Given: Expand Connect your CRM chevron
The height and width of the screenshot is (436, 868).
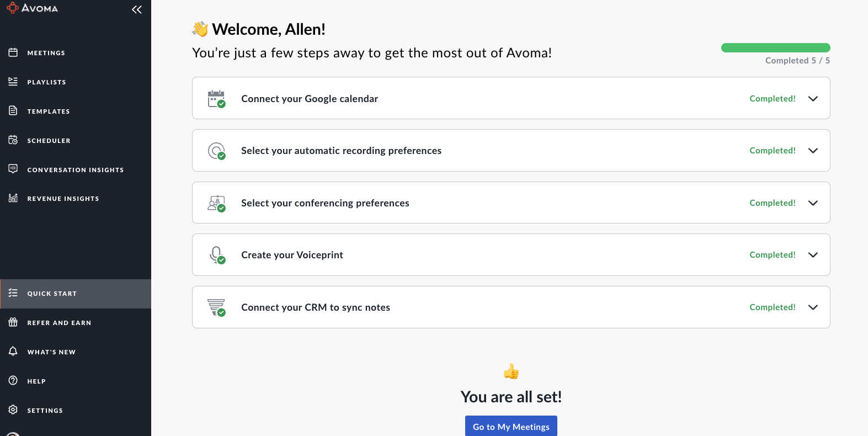Looking at the screenshot, I should tap(813, 307).
